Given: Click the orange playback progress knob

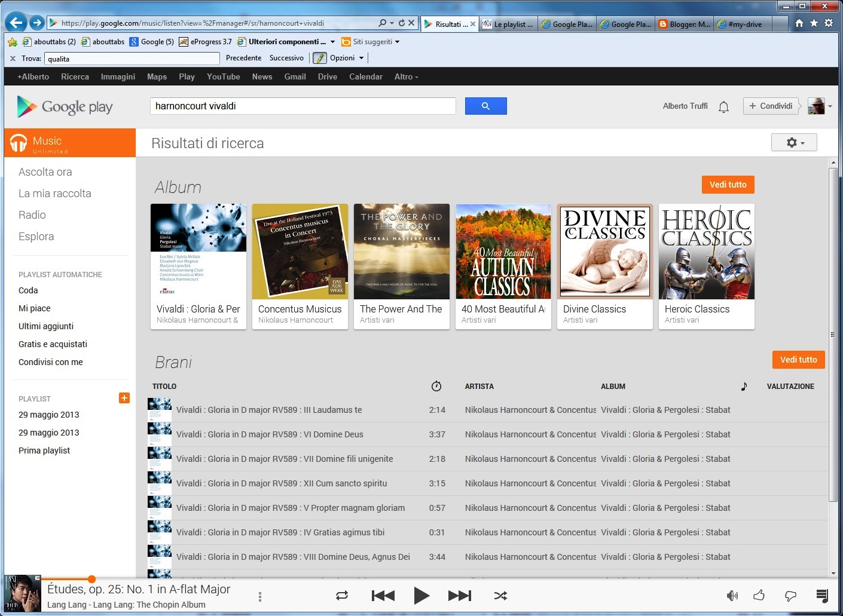Looking at the screenshot, I should [91, 579].
